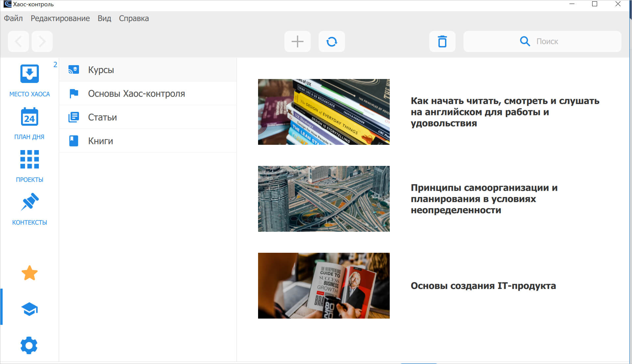Click the inbox counter badge 2

[55, 65]
